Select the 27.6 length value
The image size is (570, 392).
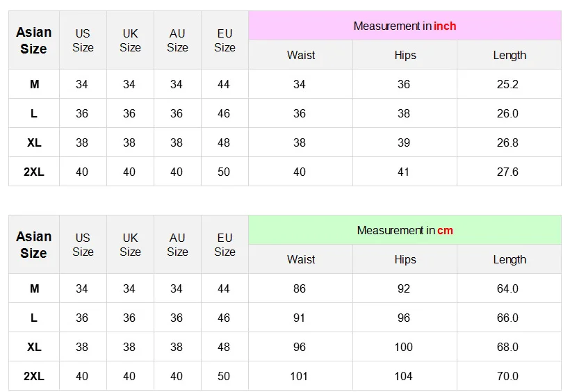[x=507, y=172]
